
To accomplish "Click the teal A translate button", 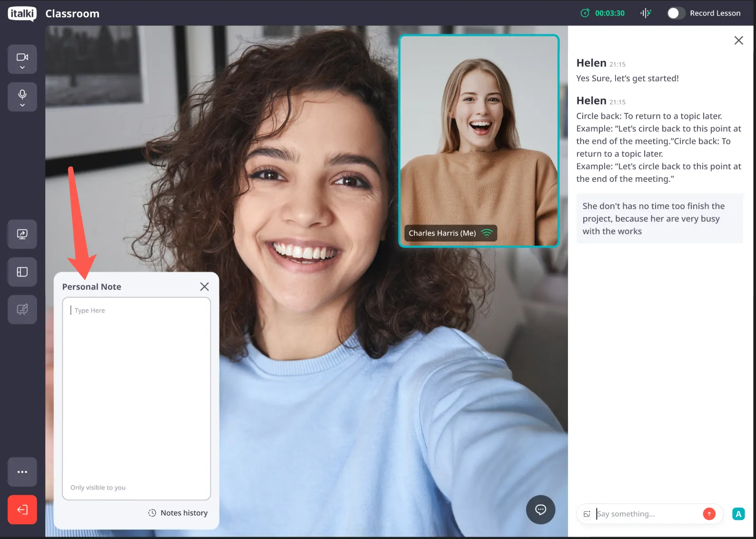I will [738, 514].
